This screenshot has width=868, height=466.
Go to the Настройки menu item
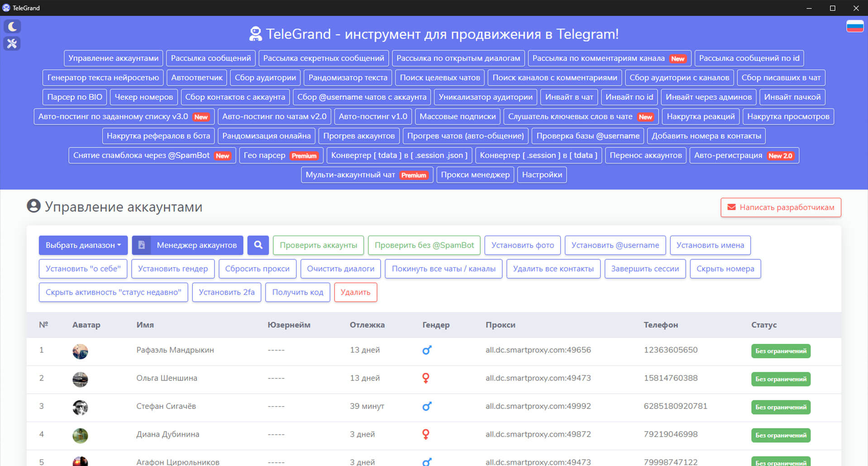click(x=542, y=175)
